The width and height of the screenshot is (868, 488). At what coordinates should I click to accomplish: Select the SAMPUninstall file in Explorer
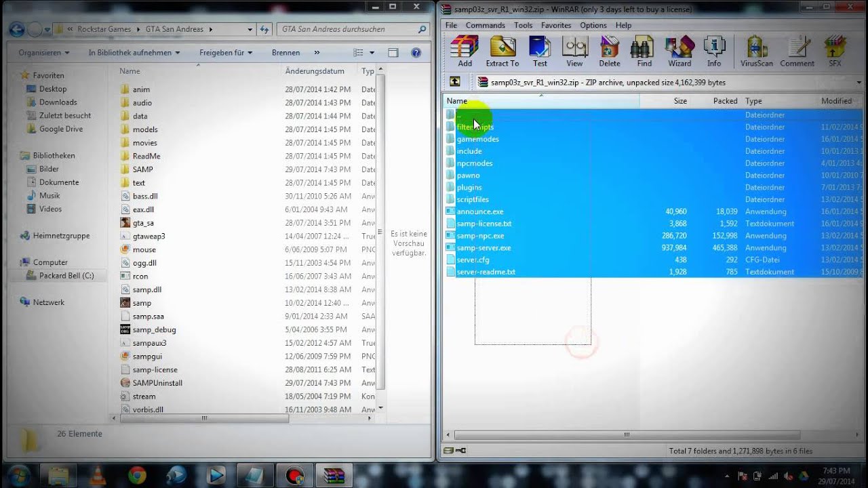[x=157, y=383]
